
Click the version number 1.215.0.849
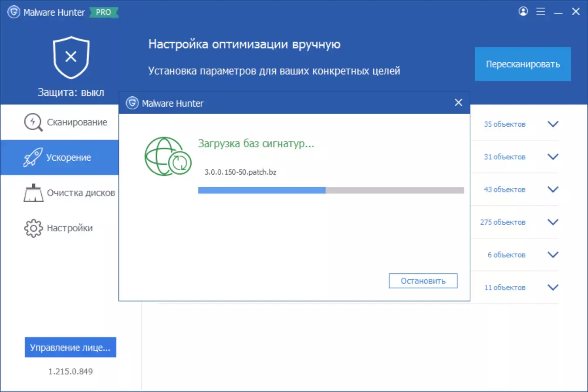71,372
